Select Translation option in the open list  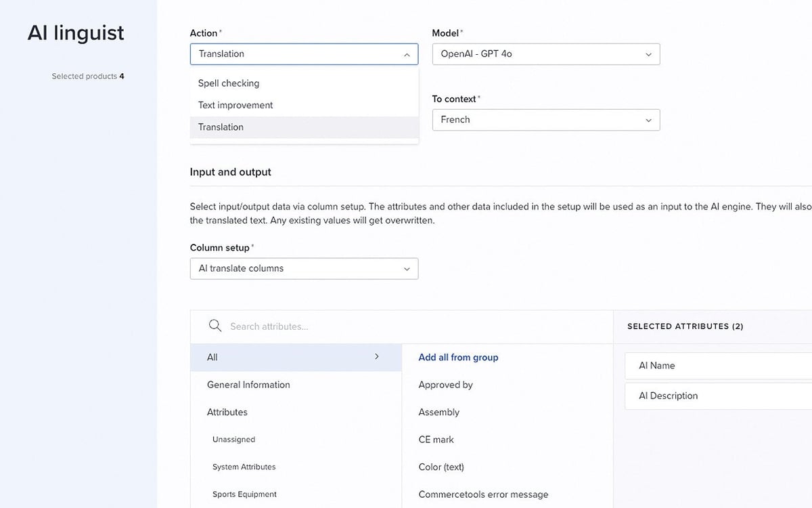tap(304, 127)
